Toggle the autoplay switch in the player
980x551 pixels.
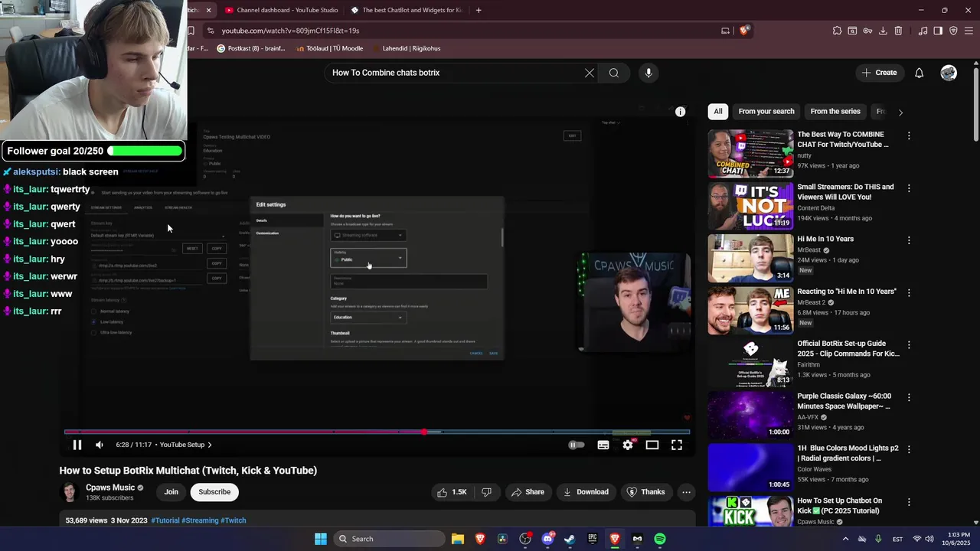pos(577,445)
